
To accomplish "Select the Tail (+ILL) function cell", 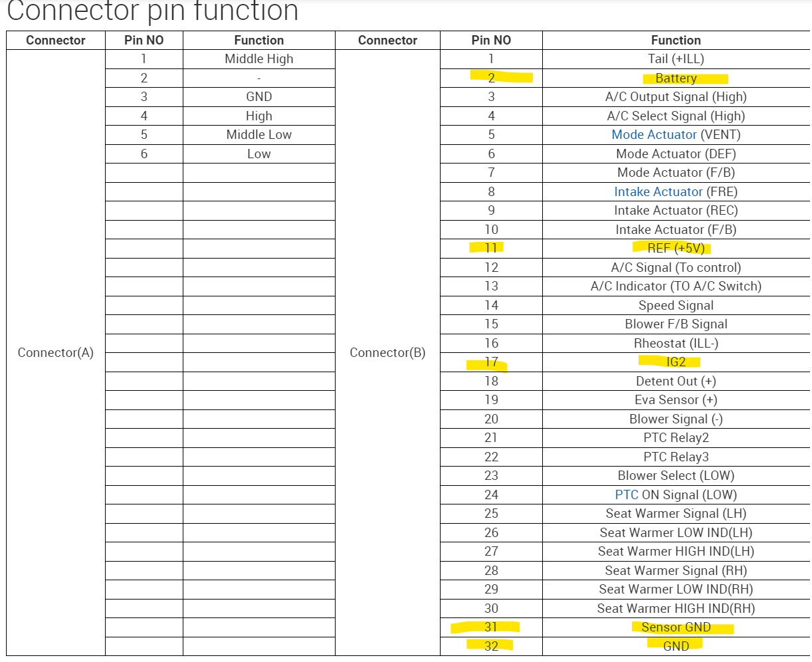I will [x=676, y=59].
